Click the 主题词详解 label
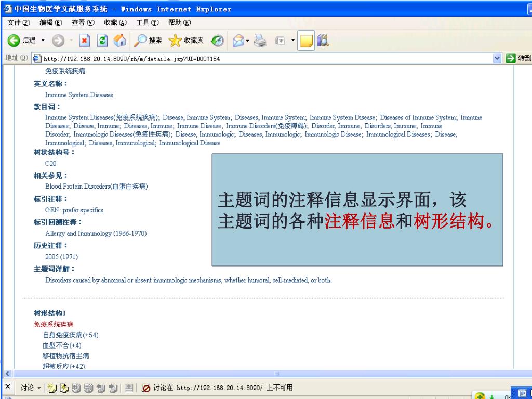Image resolution: width=532 pixels, height=399 pixels. (x=54, y=269)
